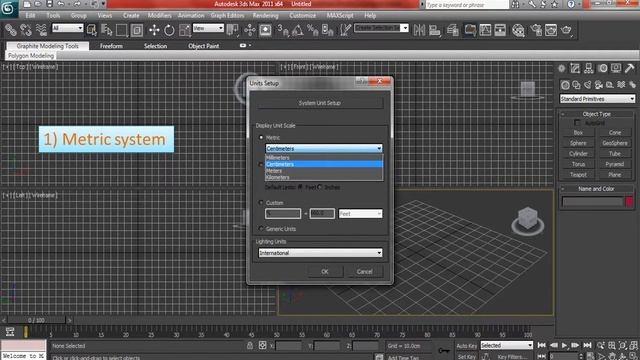Screen dimensions: 640x360
Task: Choose Kilometers in the dropdown list
Action: [324, 177]
